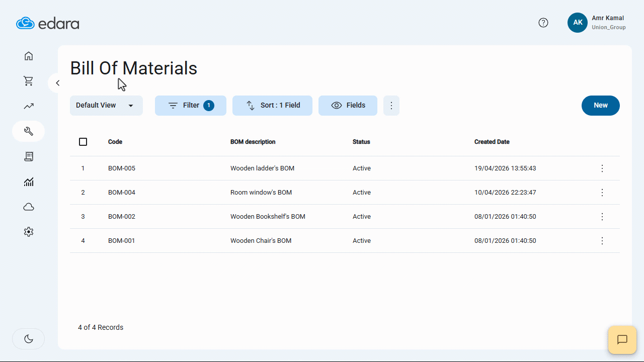The width and height of the screenshot is (644, 362).
Task: Click the edara logo
Action: [x=48, y=23]
